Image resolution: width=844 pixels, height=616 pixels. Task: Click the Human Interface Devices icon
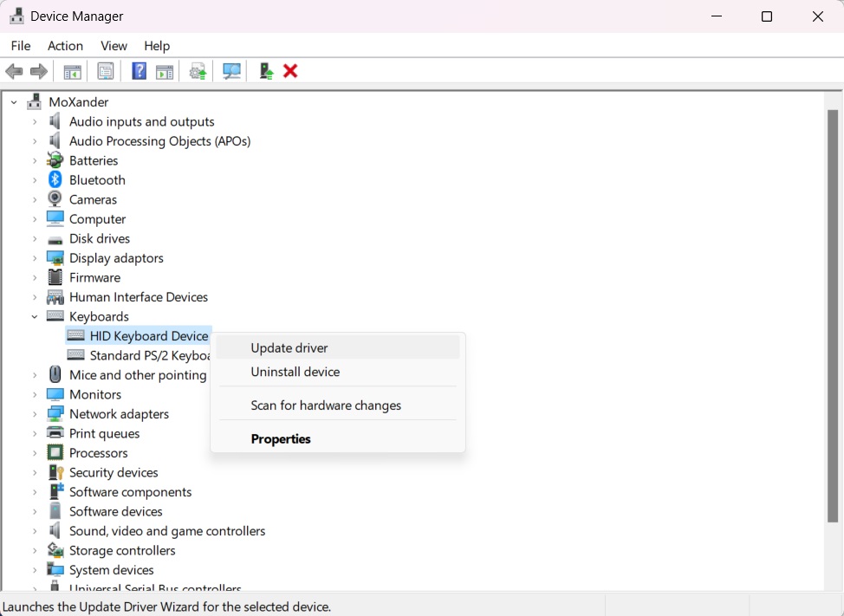click(55, 297)
